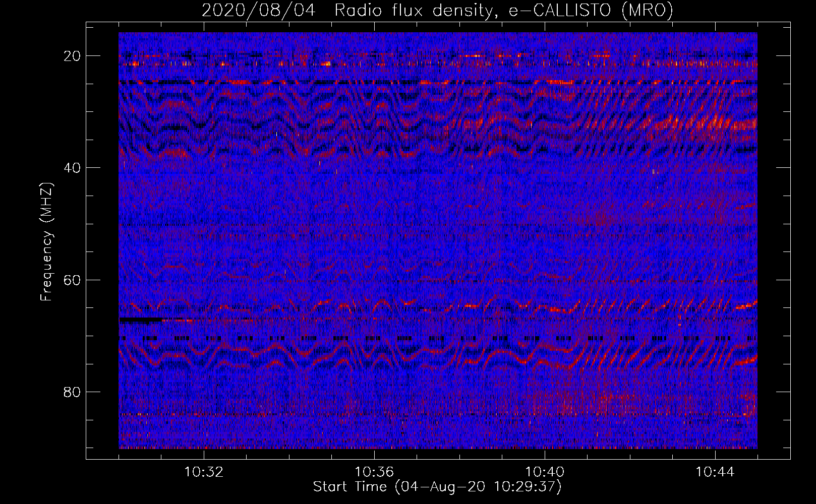The height and width of the screenshot is (504, 816).
Task: Click the frequency tick label "20"
Action: (72, 56)
